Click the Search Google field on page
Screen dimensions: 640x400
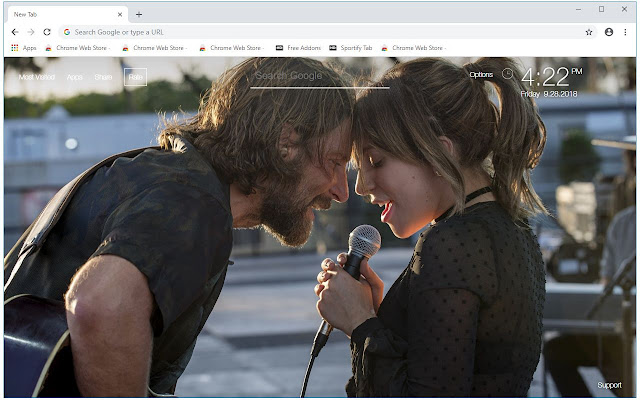320,76
